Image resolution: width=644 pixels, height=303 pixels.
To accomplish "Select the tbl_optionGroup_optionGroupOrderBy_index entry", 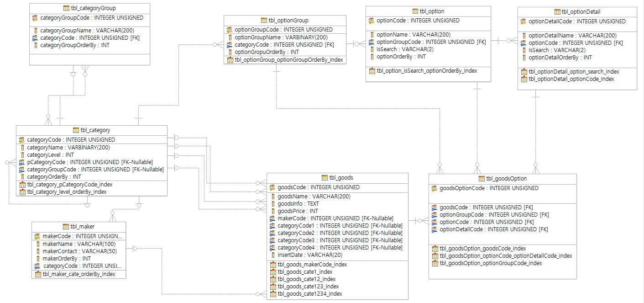I will tap(289, 60).
